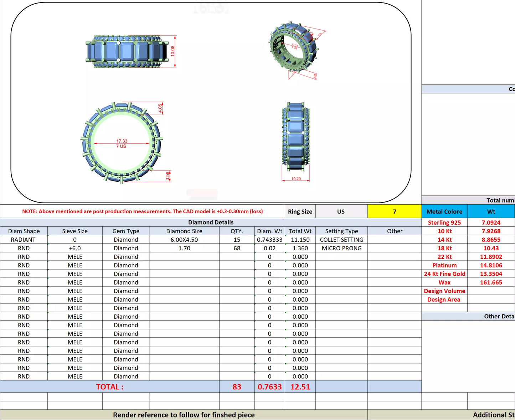Image resolution: width=515 pixels, height=420 pixels.
Task: Select the MICRO PRONG setting type cell
Action: (x=341, y=248)
